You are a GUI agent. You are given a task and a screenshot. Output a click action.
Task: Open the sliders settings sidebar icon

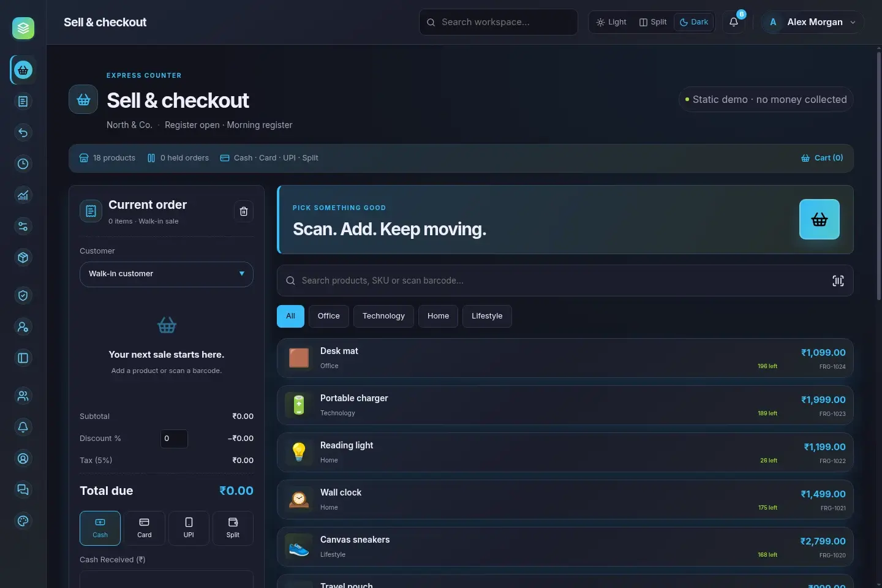click(23, 227)
